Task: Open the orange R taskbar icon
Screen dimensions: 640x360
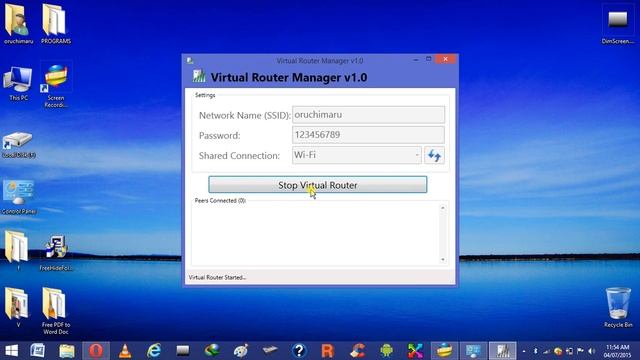Action: 328,351
